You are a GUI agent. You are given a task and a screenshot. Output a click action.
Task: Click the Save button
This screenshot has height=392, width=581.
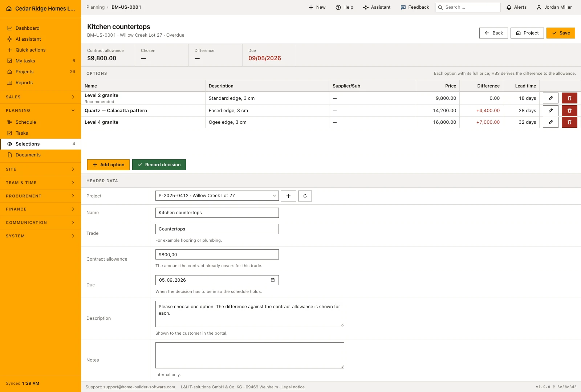pos(561,33)
